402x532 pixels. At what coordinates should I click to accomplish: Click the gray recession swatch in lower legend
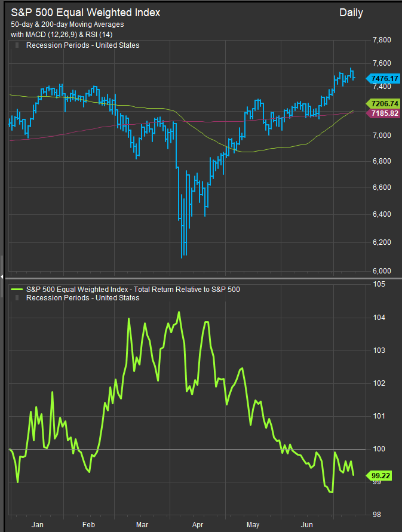[x=16, y=298]
